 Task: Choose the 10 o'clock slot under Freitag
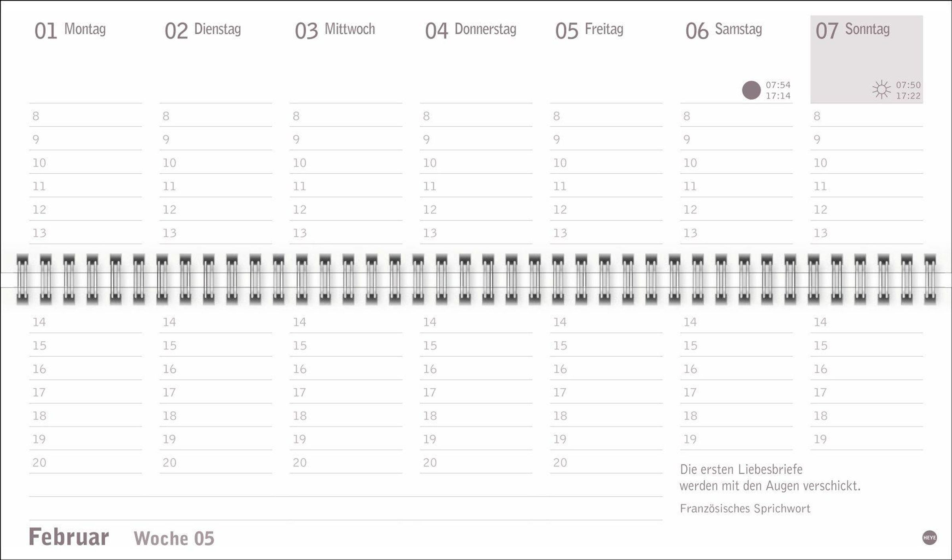(606, 163)
